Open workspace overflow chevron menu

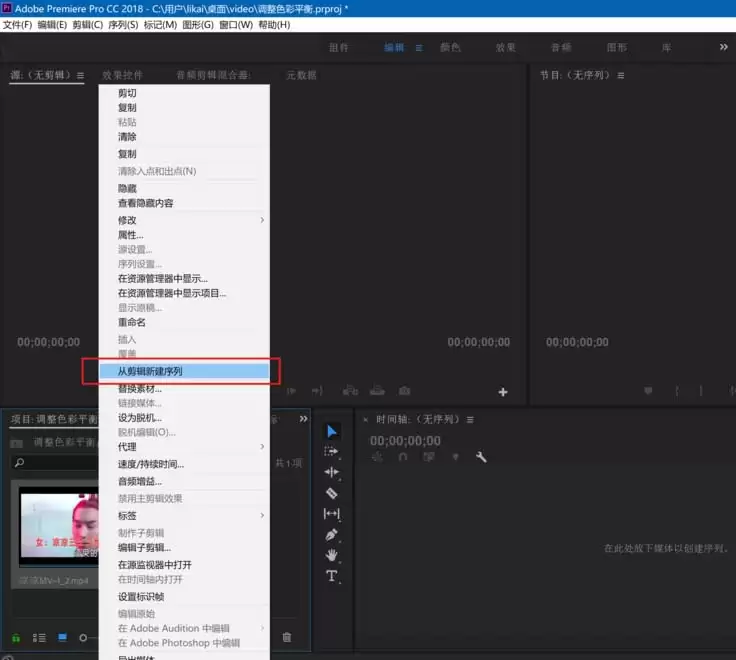(723, 47)
